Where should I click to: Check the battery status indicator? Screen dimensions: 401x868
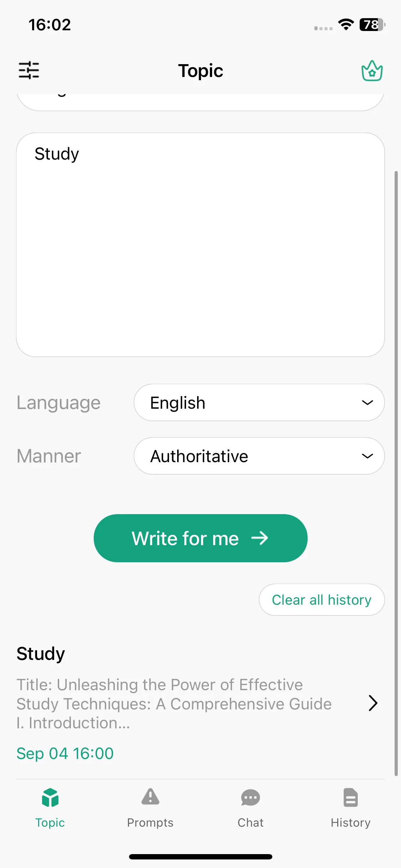click(x=372, y=25)
